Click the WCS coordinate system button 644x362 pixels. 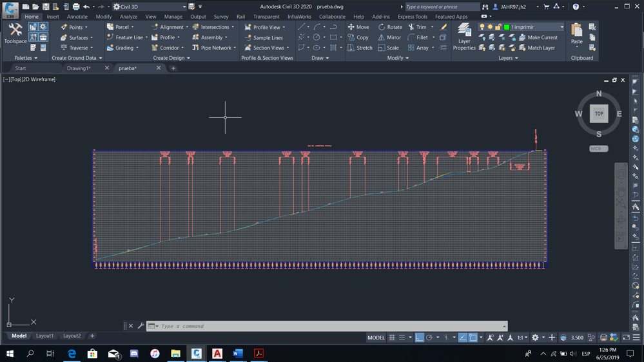click(598, 149)
